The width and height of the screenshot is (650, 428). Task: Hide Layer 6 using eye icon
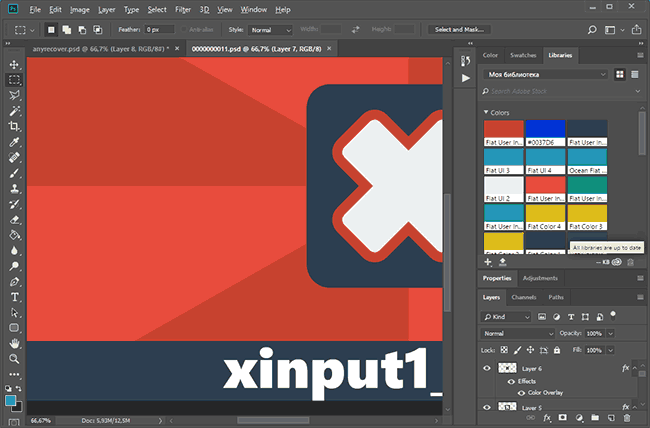point(488,368)
